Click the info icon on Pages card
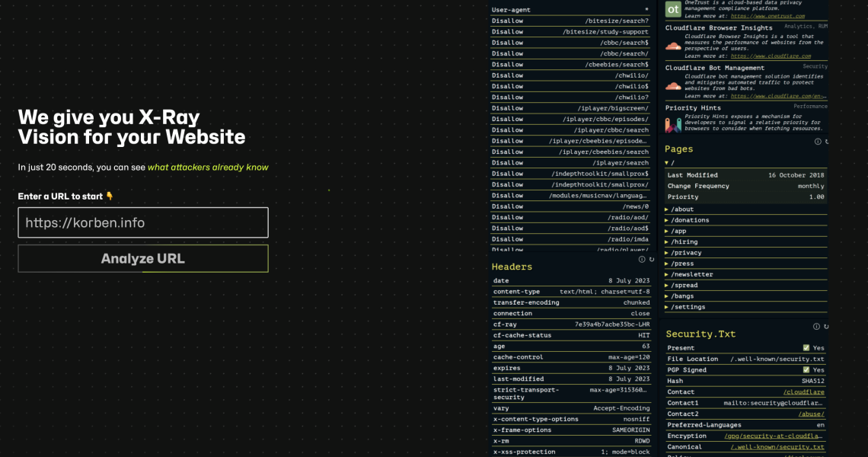This screenshot has width=868, height=457. click(x=818, y=142)
